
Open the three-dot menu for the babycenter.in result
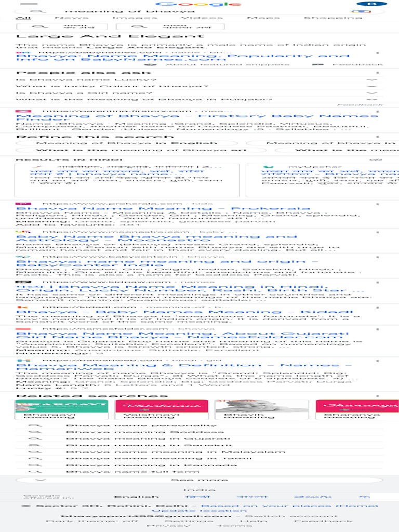click(x=377, y=257)
